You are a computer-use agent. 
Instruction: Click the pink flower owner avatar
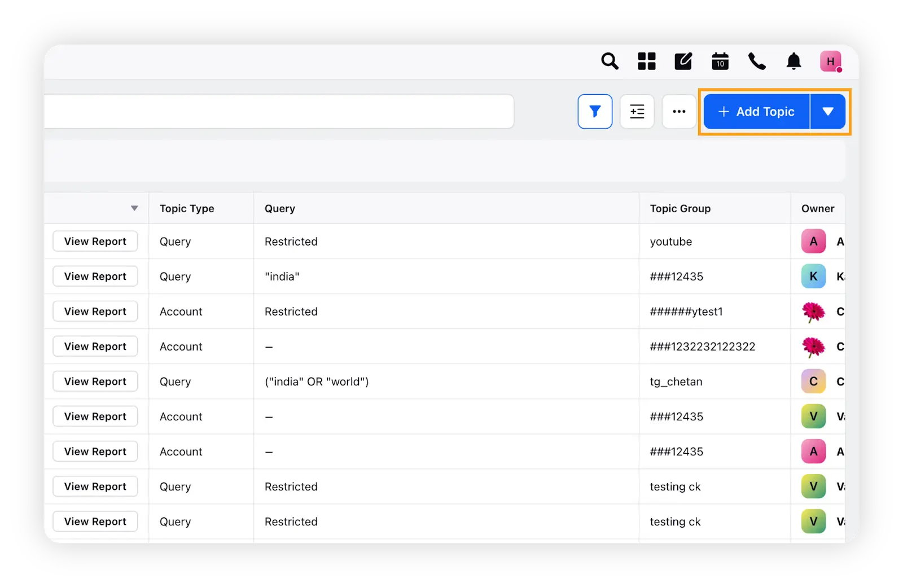(x=813, y=311)
